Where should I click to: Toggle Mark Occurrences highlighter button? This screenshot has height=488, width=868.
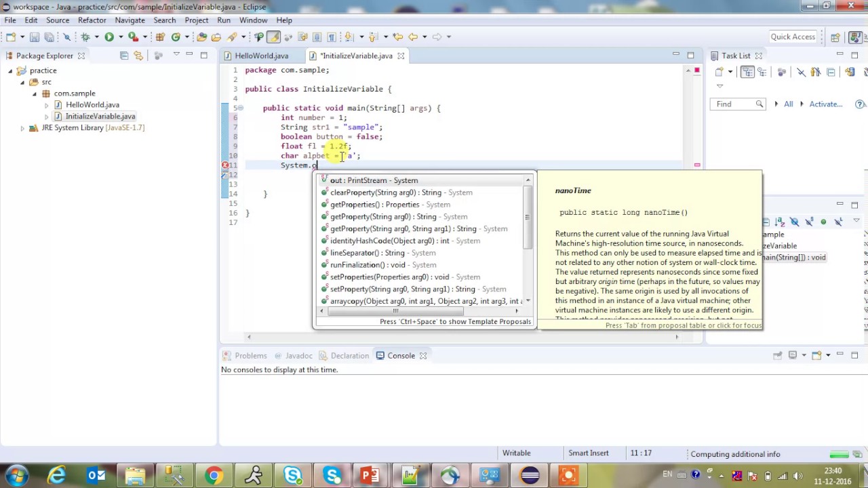pyautogui.click(x=274, y=37)
